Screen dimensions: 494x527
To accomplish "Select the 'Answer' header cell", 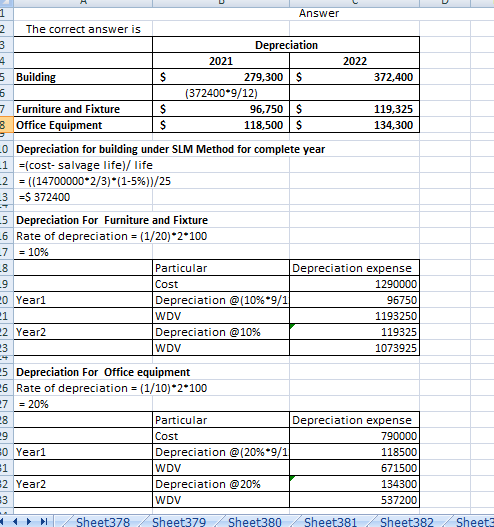I will pos(319,13).
